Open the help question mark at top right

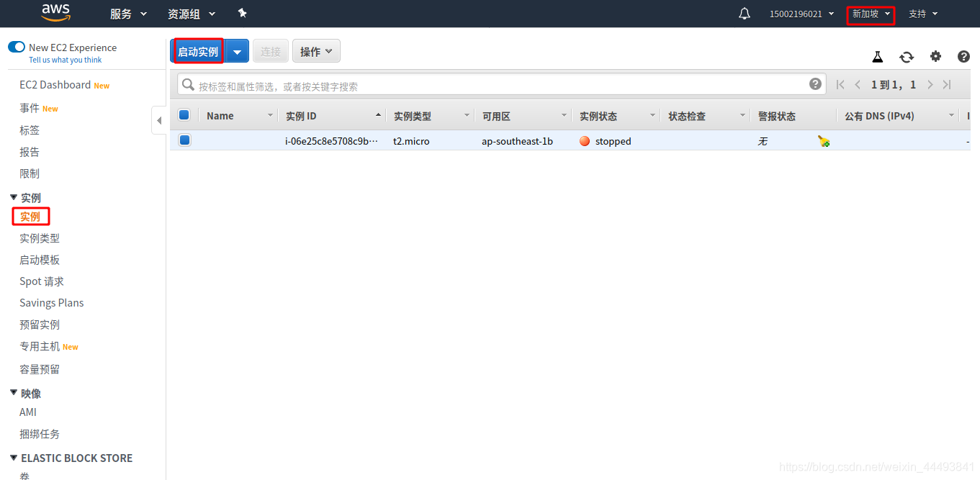(x=963, y=56)
